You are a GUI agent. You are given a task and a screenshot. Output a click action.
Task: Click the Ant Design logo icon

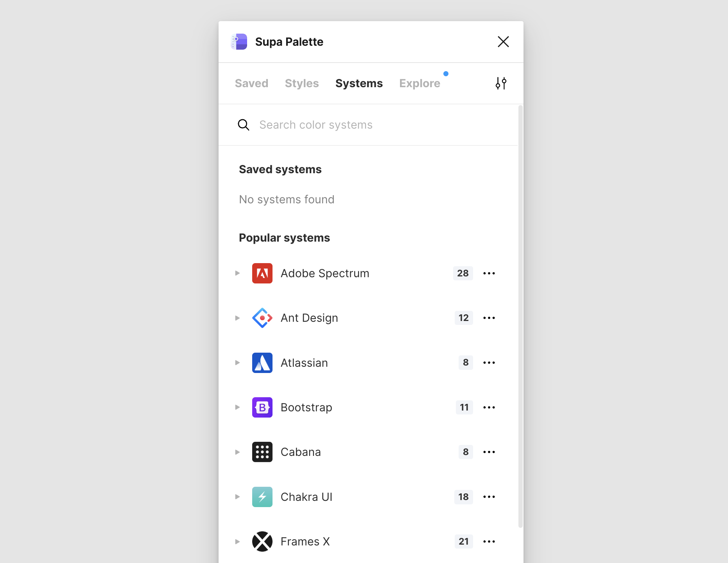pos(262,318)
